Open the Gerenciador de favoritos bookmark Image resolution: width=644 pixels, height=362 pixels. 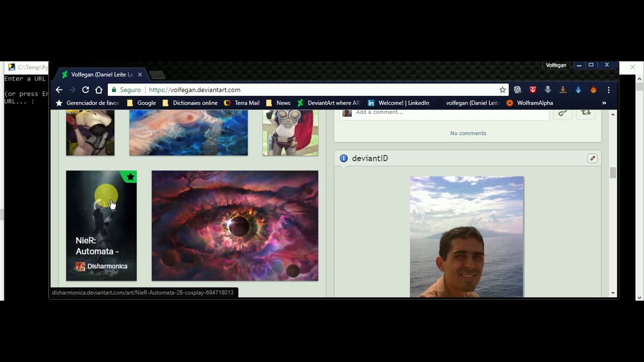pyautogui.click(x=87, y=103)
